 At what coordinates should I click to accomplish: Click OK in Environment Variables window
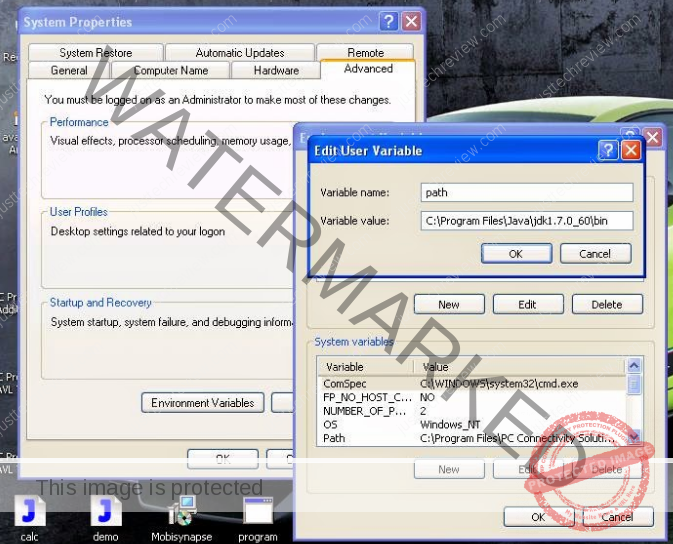538,517
